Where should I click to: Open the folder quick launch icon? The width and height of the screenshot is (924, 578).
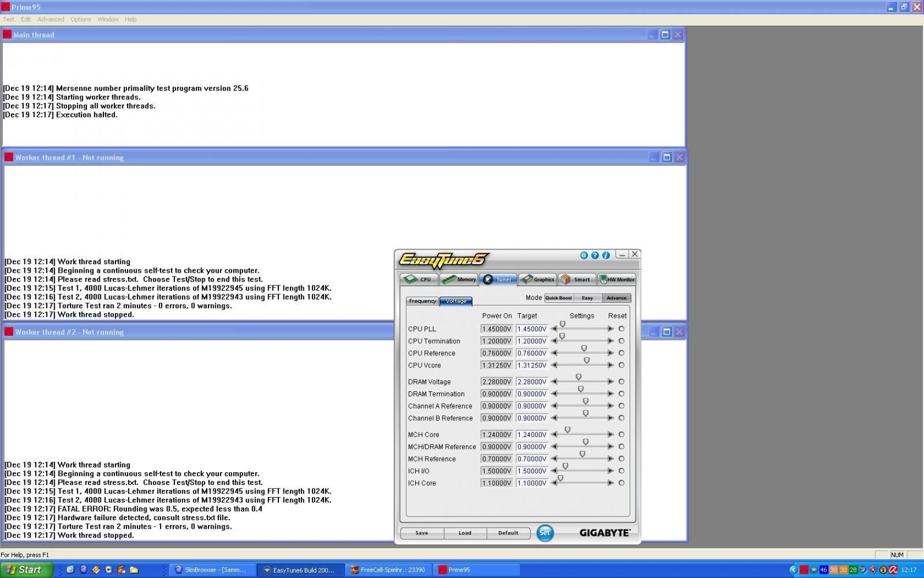(x=134, y=570)
